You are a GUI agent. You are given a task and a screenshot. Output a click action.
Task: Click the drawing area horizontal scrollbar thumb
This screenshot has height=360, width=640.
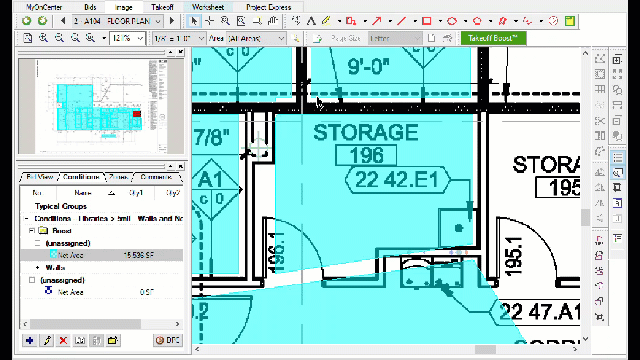tap(485, 349)
